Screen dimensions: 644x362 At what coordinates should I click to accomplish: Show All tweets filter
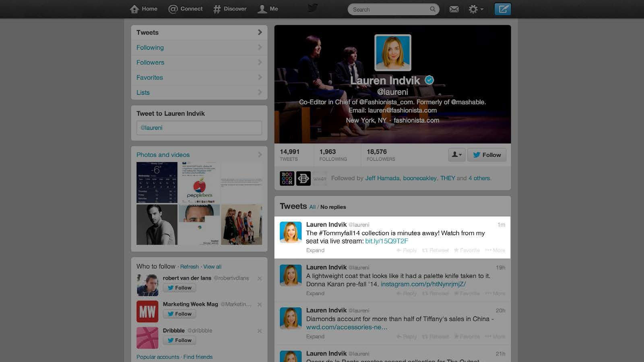tap(312, 207)
